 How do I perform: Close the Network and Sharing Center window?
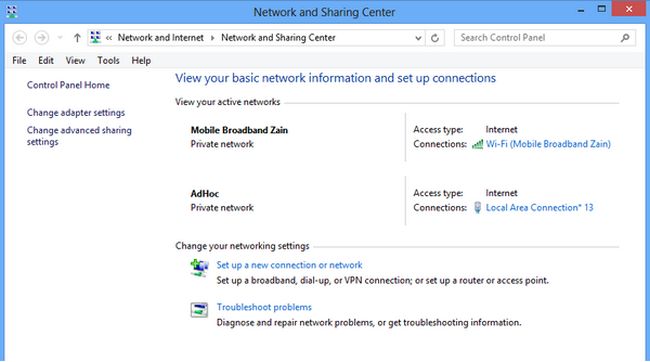click(629, 9)
